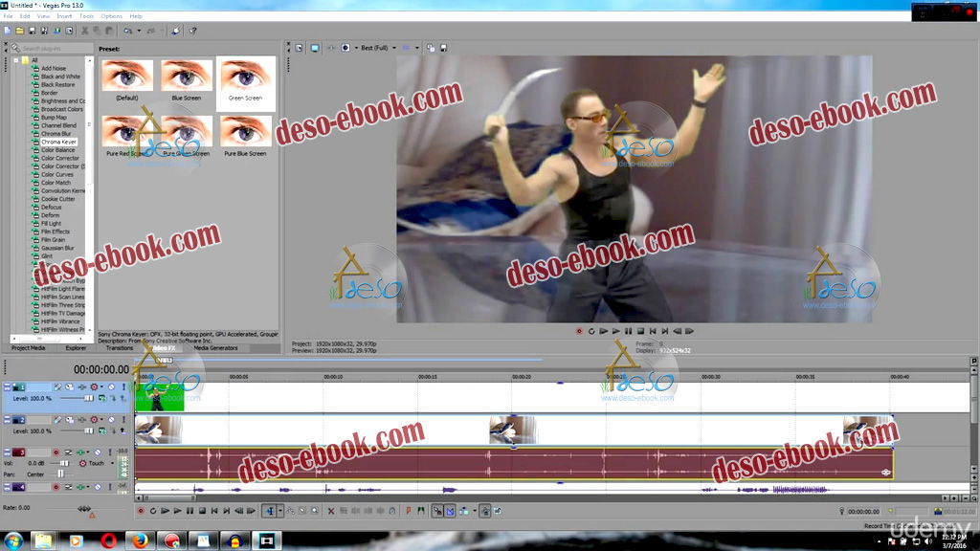Toggle mute on audio track 3
The width and height of the screenshot is (980, 551).
tap(96, 452)
